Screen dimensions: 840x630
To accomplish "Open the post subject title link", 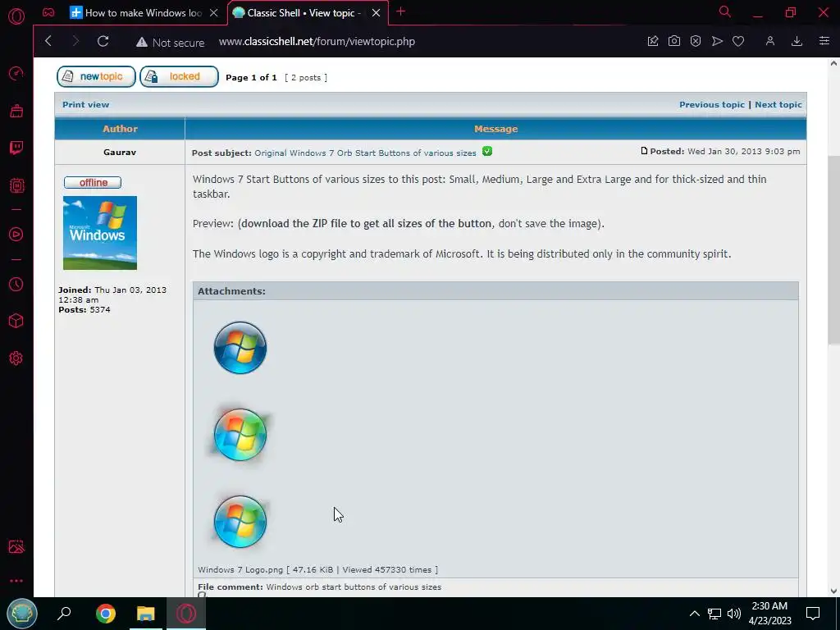I will coord(365,153).
